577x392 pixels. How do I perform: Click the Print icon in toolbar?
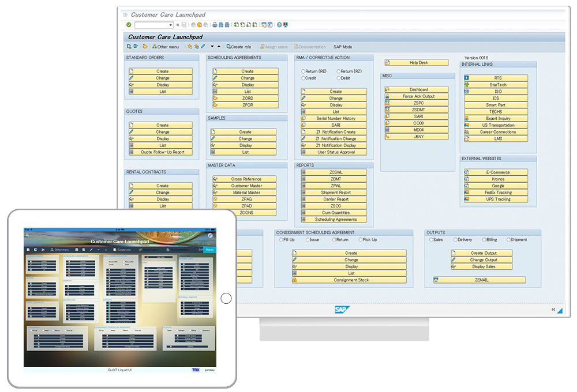click(x=215, y=25)
